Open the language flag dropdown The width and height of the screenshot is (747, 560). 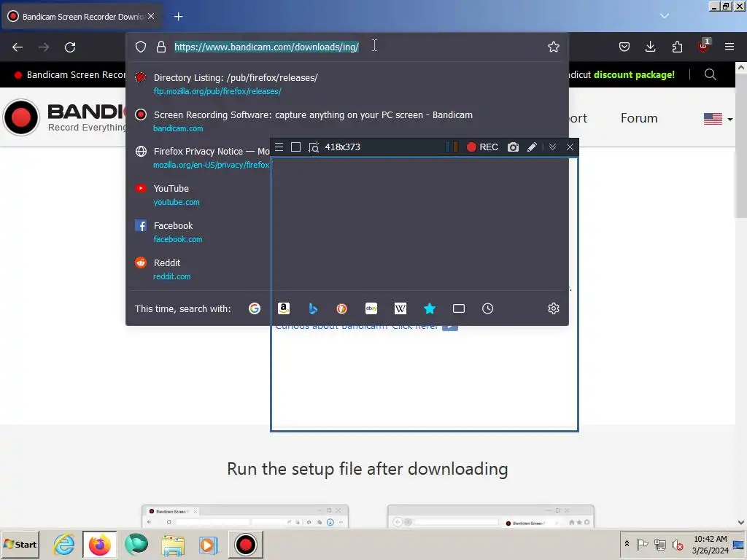point(718,119)
